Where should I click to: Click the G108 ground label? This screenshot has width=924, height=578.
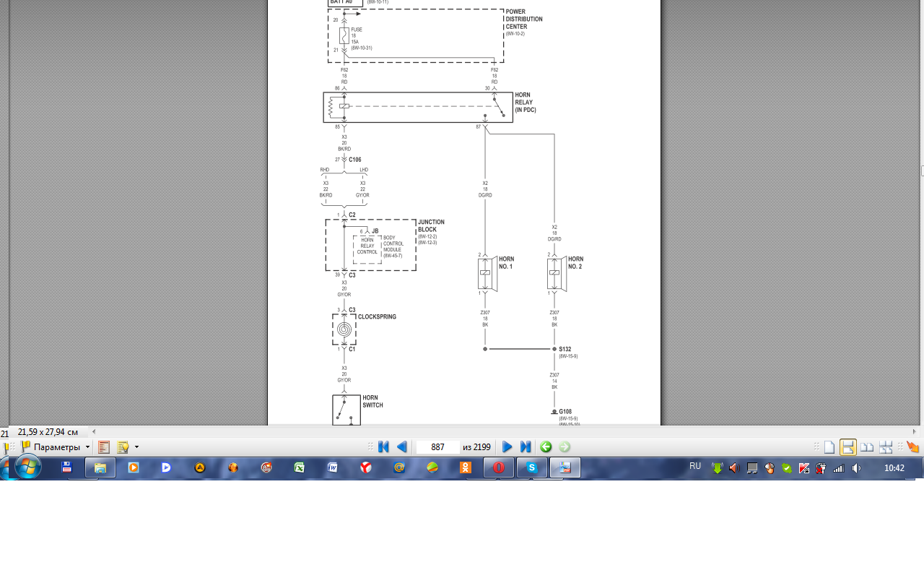(x=565, y=412)
